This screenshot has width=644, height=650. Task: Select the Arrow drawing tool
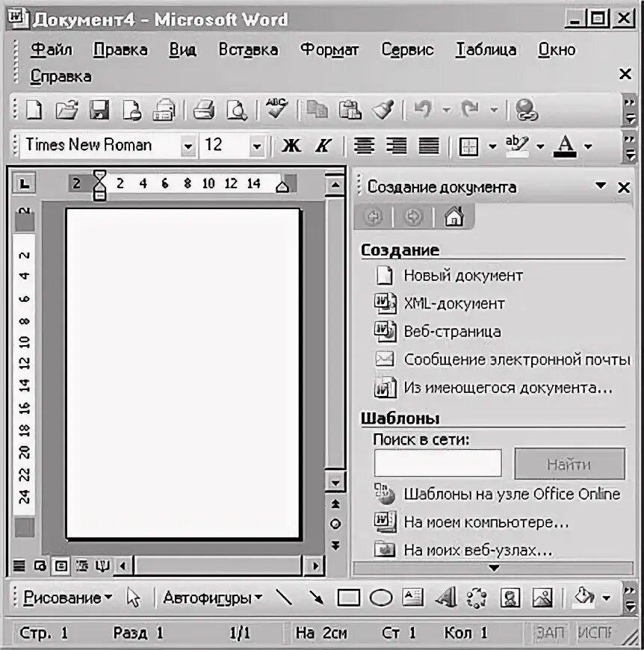[317, 598]
